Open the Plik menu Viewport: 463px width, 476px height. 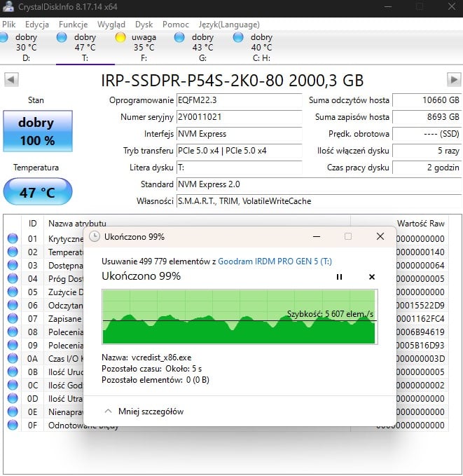point(8,25)
